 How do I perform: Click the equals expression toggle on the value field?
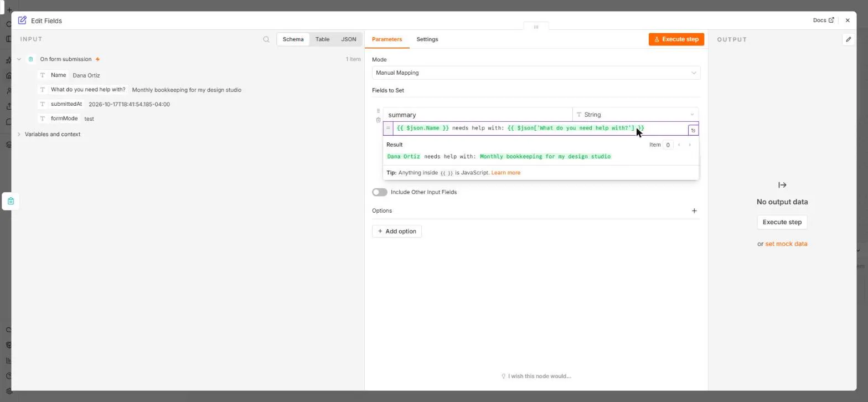click(388, 128)
